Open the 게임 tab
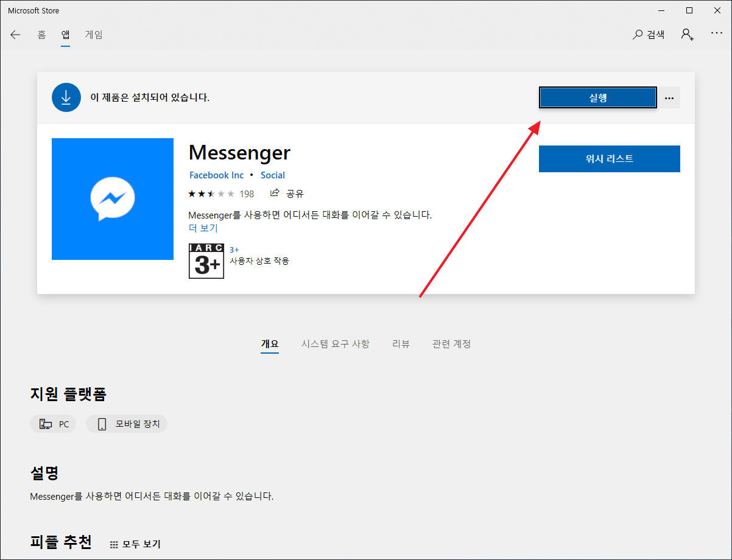Viewport: 732px width, 560px height. point(94,35)
